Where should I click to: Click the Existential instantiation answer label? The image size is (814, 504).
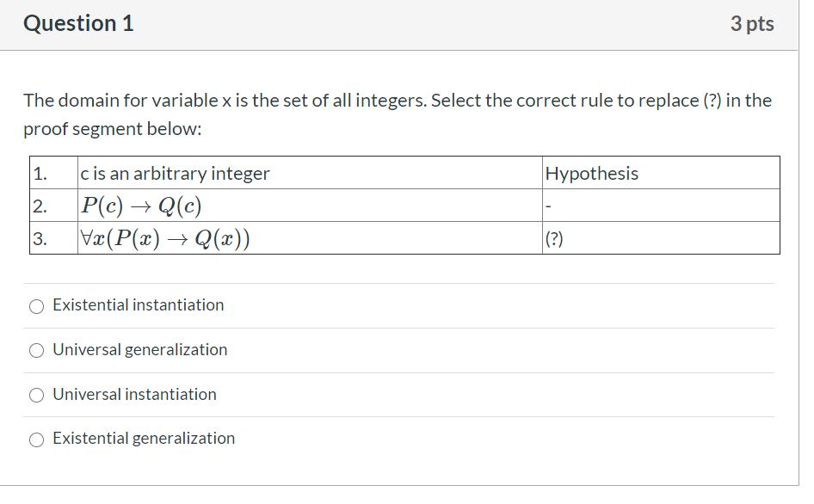click(138, 304)
